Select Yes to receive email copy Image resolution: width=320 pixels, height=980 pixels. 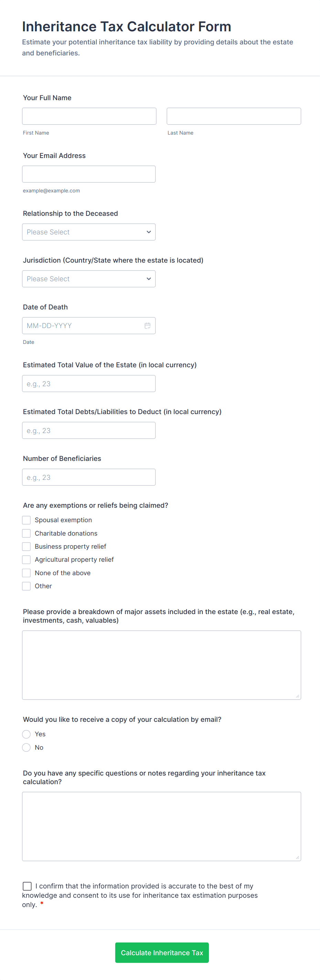(x=26, y=734)
